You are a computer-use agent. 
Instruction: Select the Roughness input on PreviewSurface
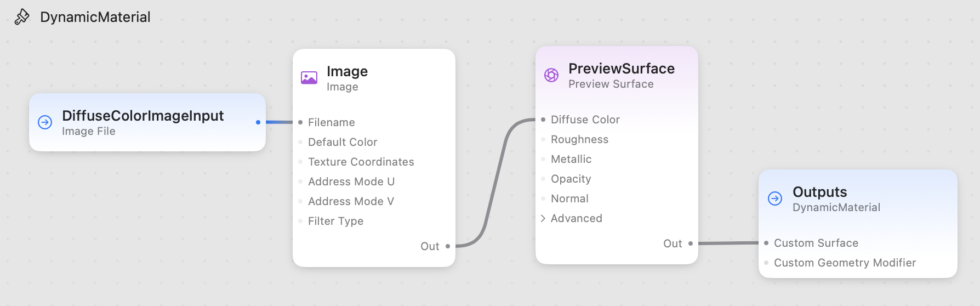tap(579, 139)
